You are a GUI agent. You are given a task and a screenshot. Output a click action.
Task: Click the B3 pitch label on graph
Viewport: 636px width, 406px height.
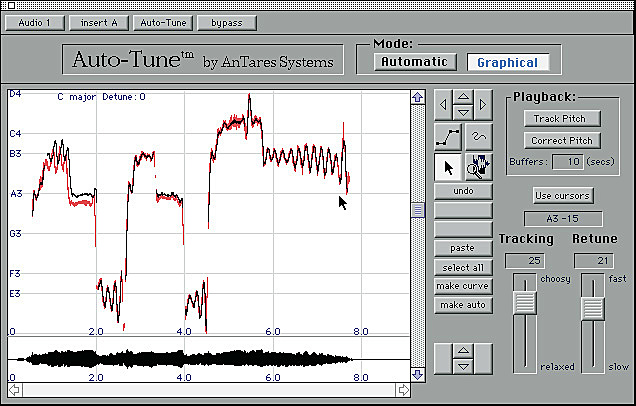click(15, 154)
